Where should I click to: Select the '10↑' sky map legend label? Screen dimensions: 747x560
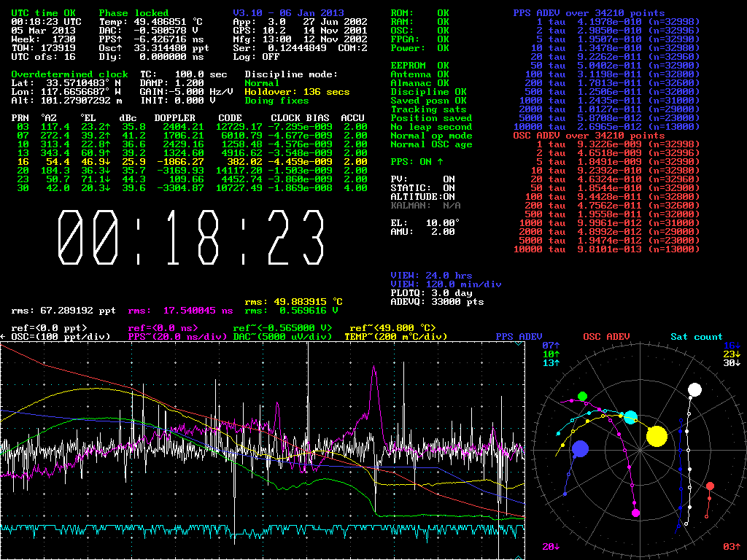tap(551, 354)
